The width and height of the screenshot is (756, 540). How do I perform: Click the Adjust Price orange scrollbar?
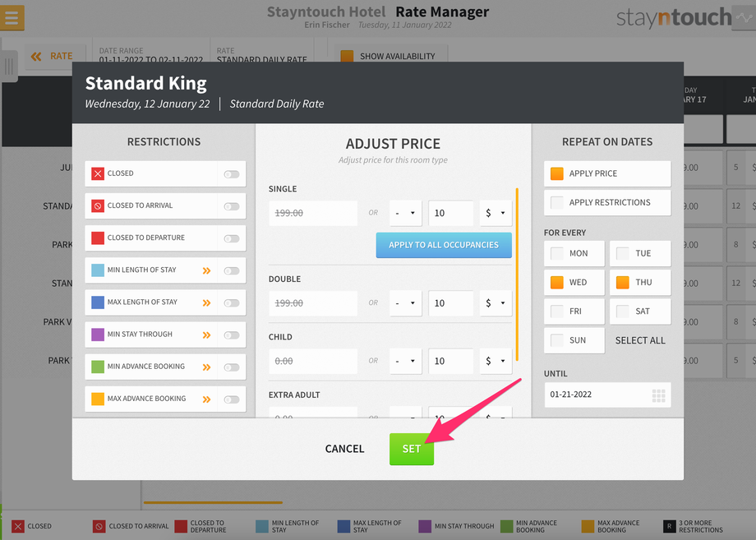517,275
